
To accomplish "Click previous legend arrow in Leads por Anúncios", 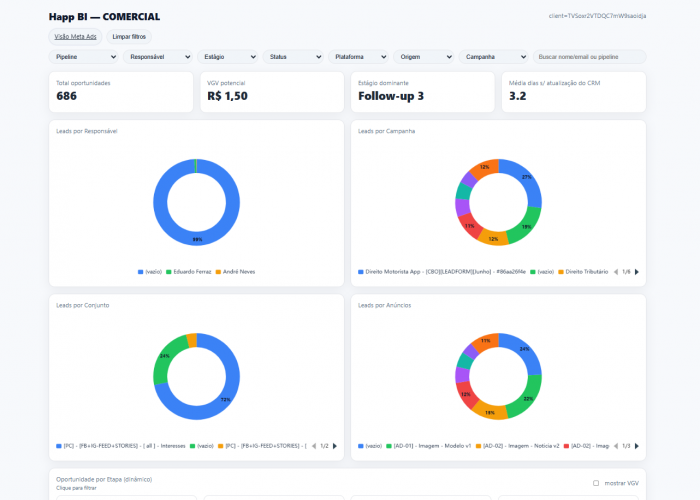I will 614,446.
